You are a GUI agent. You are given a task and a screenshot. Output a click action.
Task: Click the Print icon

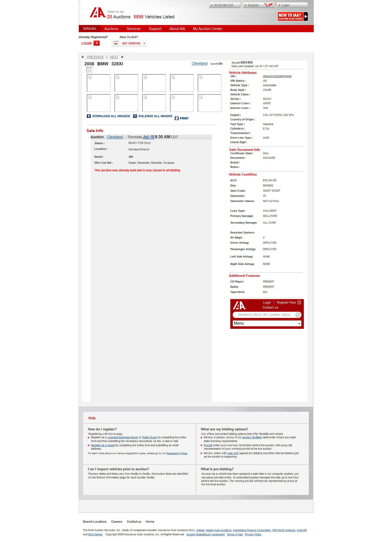pos(177,118)
